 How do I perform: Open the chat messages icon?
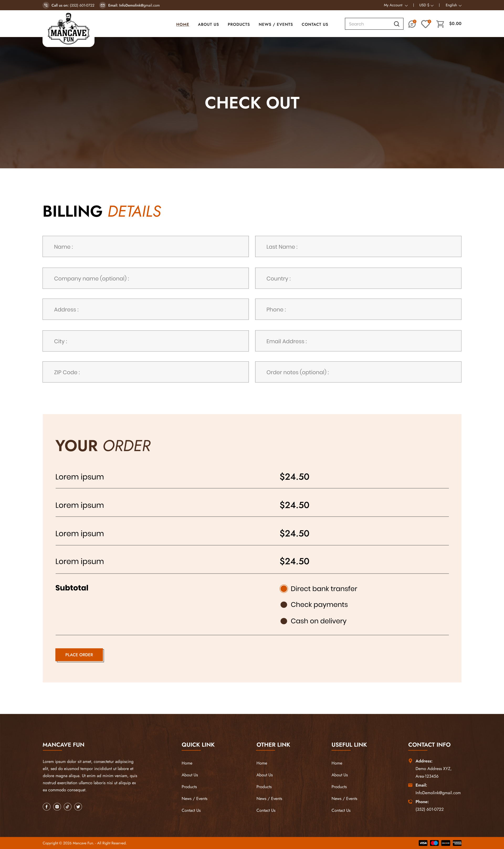412,24
